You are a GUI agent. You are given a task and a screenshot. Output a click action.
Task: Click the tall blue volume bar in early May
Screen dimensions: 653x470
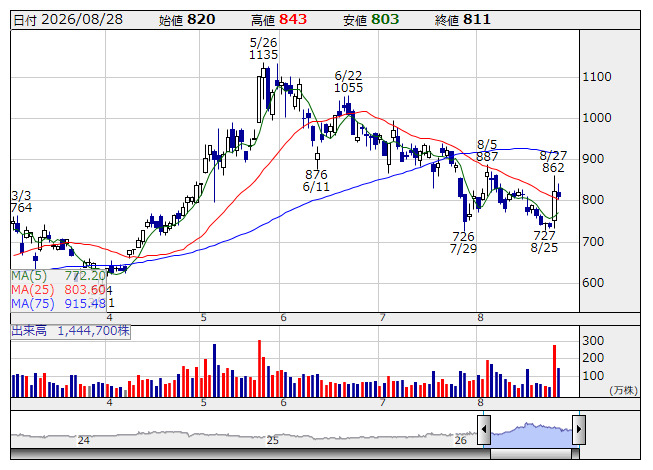214,371
